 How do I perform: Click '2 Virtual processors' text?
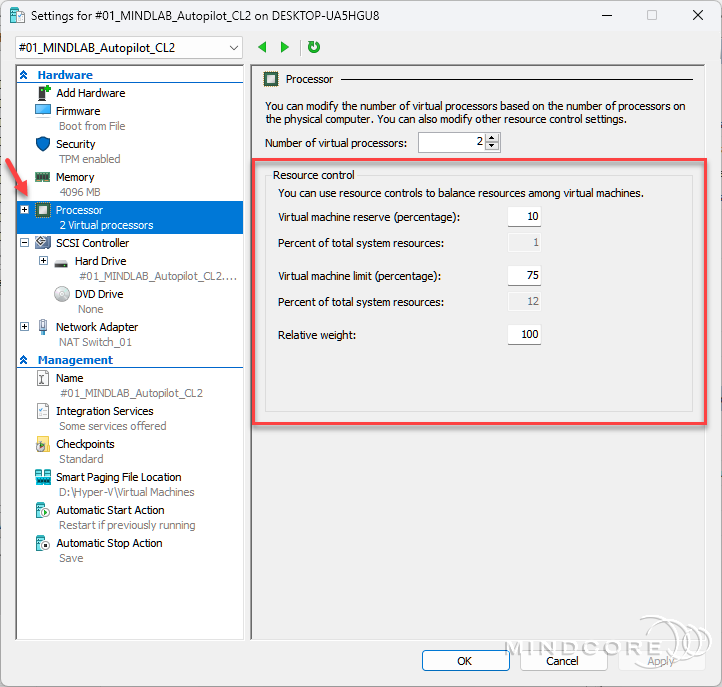[106, 225]
